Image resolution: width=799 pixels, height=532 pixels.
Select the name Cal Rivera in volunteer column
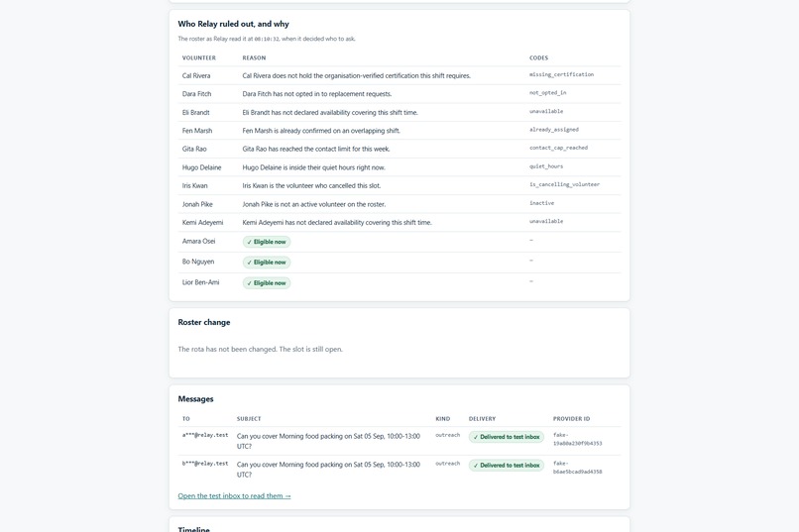[x=196, y=76]
